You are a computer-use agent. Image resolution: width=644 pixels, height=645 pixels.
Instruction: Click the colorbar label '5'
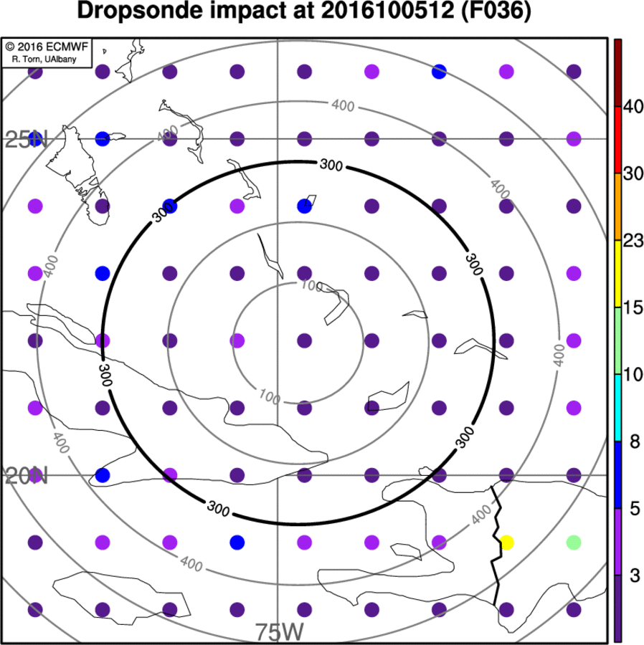(635, 508)
